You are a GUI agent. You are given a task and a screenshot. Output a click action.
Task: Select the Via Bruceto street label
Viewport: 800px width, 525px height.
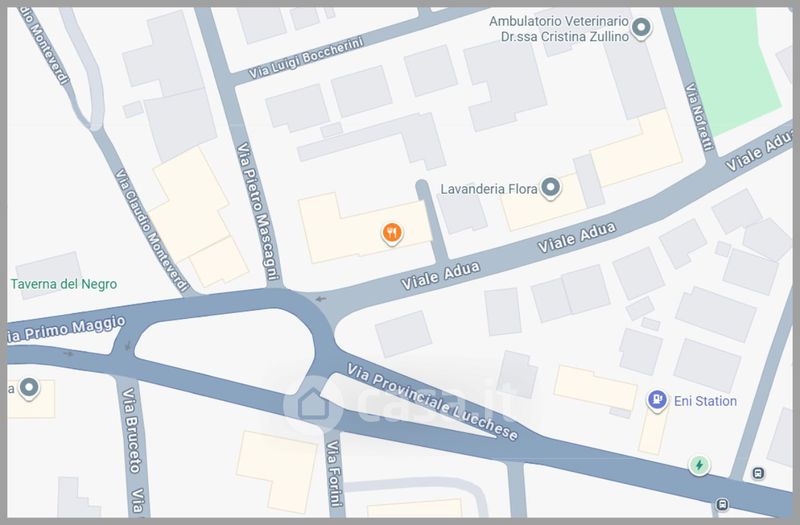[x=131, y=430]
